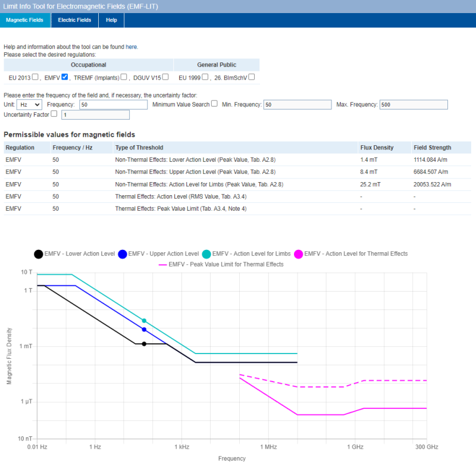Click the teal data point on chart
The image size is (476, 463).
point(144,321)
